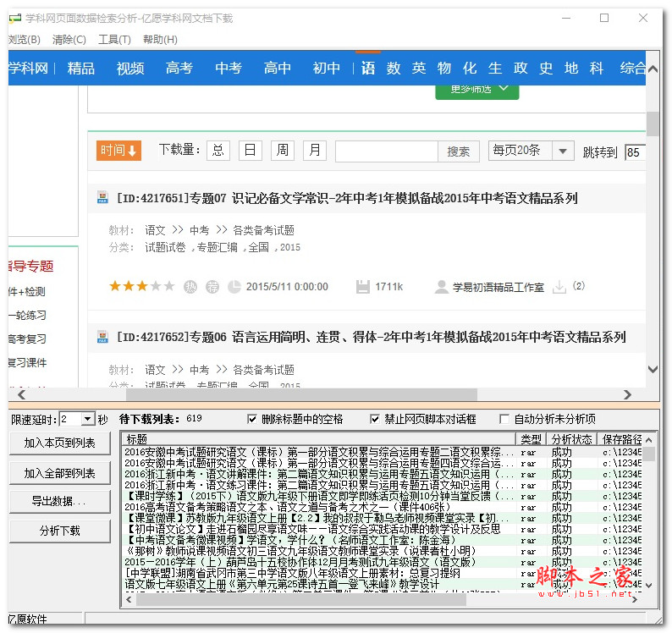
Task: Open the 清除(C) menu
Action: 69,40
